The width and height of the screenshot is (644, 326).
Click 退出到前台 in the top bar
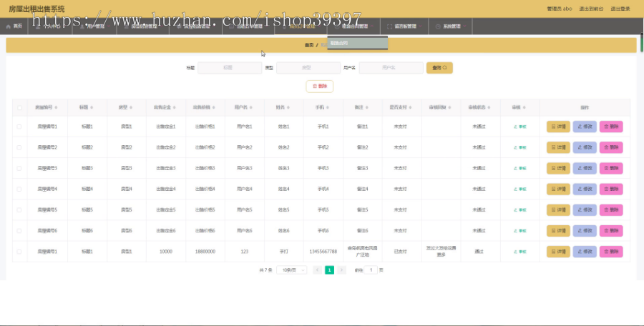(591, 9)
